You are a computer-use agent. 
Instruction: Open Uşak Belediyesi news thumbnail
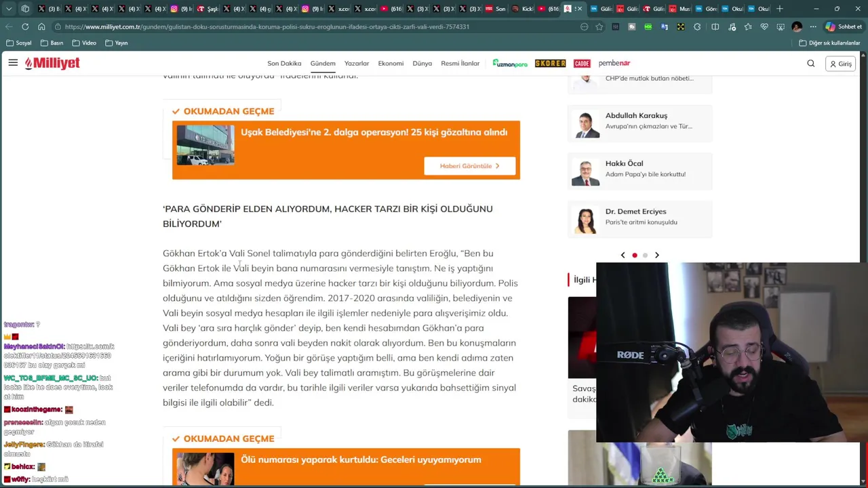pos(205,145)
